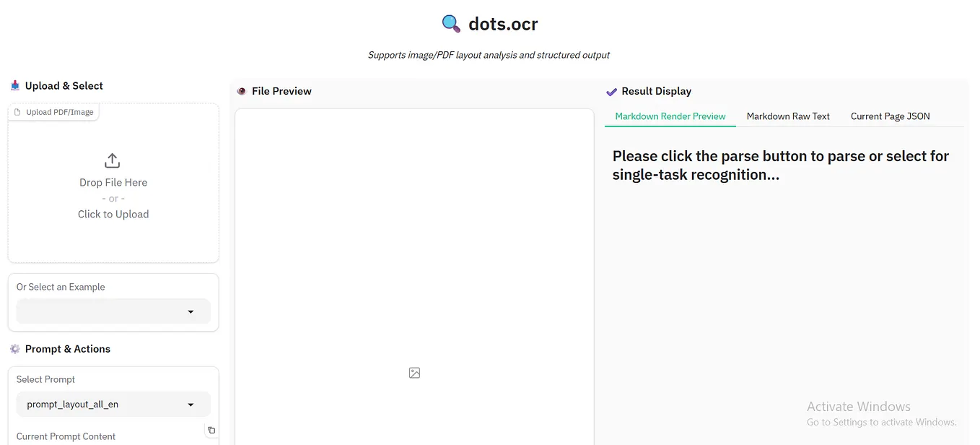Screen dimensions: 980x445
Task: Click the eye icon before File Preview
Action: click(x=241, y=91)
